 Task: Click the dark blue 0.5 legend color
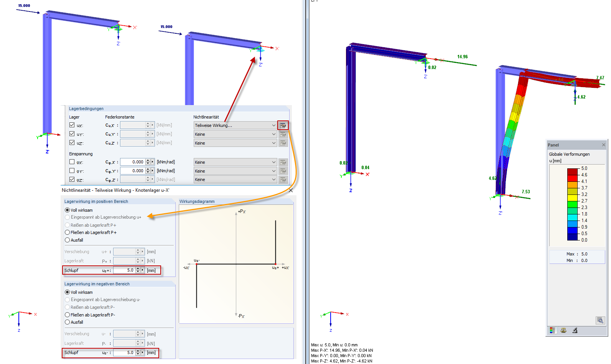[573, 237]
